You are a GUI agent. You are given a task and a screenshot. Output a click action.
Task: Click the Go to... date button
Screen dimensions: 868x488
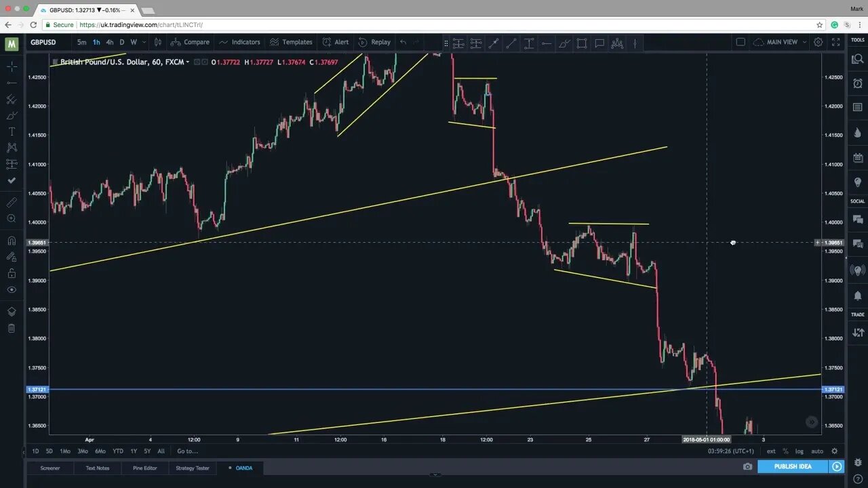click(187, 451)
